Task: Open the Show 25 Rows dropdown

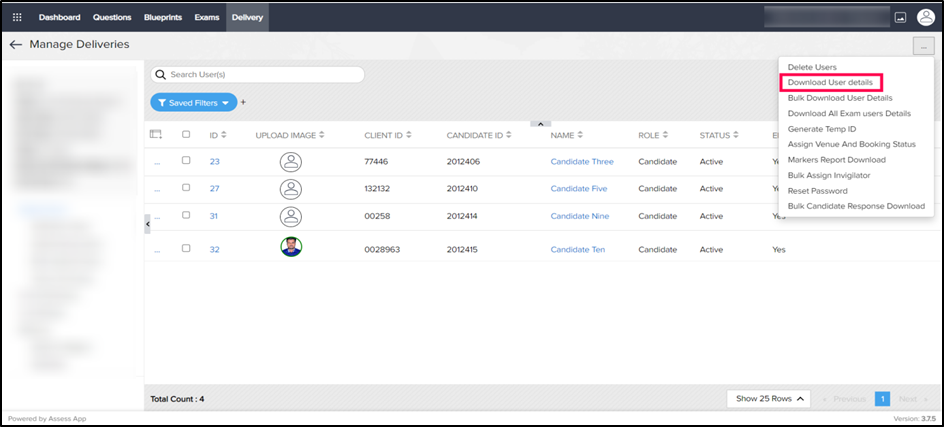Action: click(x=770, y=398)
